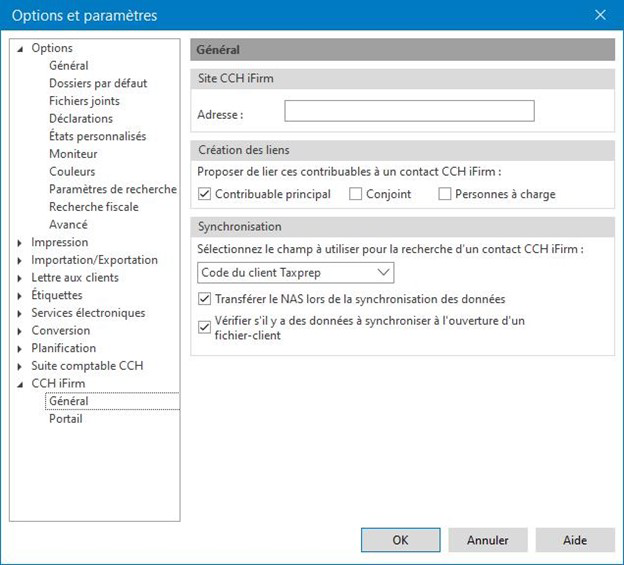Close the Options et paramètres dialog
The width and height of the screenshot is (624, 565).
pyautogui.click(x=600, y=15)
